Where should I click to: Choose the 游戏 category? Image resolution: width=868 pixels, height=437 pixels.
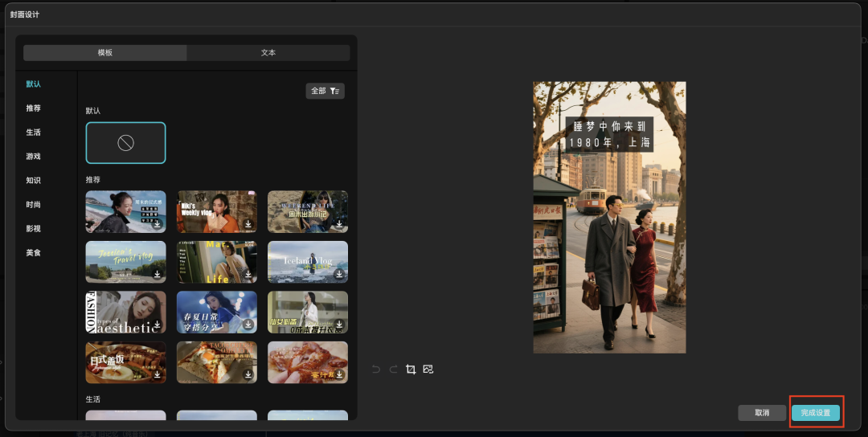33,157
